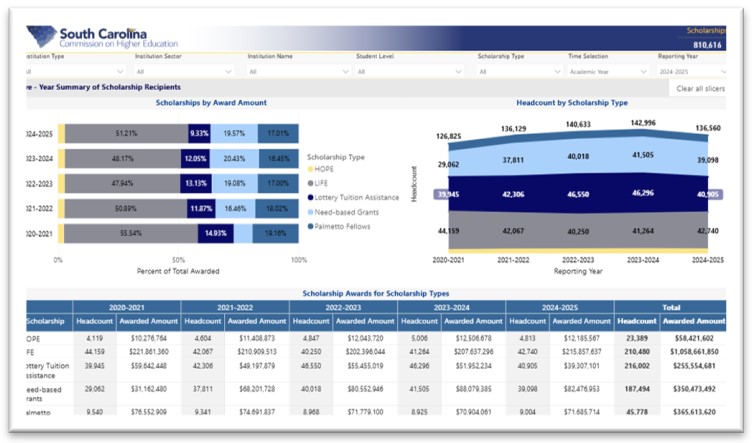Click the 142,996 total headcount label
The width and height of the screenshot is (754, 443).
[643, 123]
